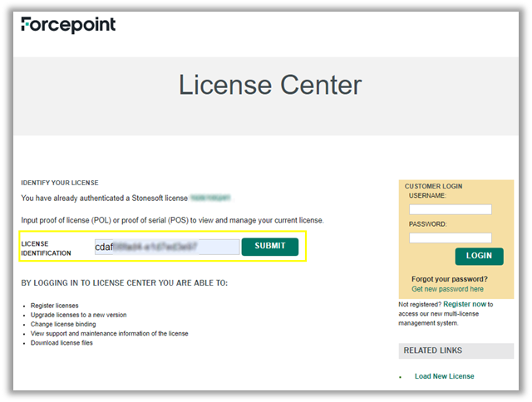The width and height of the screenshot is (532, 402).
Task: Click the Username label
Action: coord(427,195)
